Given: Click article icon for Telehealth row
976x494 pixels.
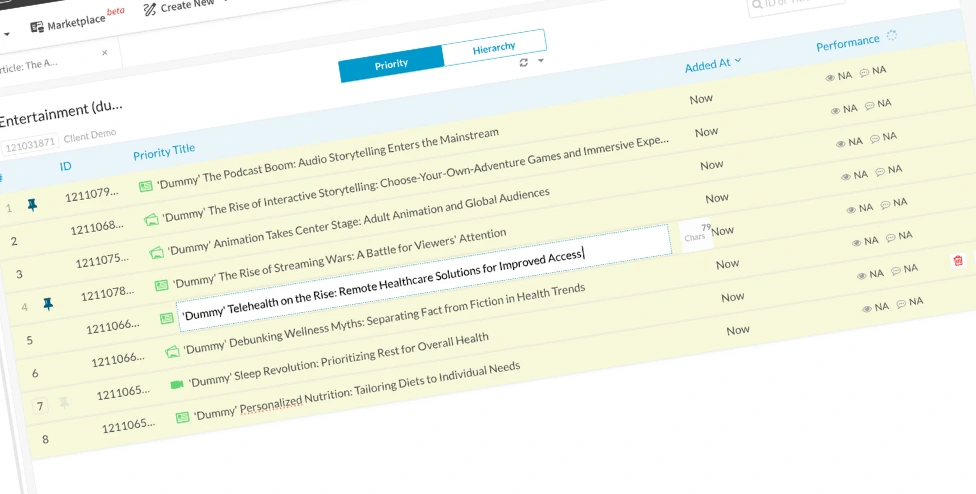Looking at the screenshot, I should pos(167,319).
